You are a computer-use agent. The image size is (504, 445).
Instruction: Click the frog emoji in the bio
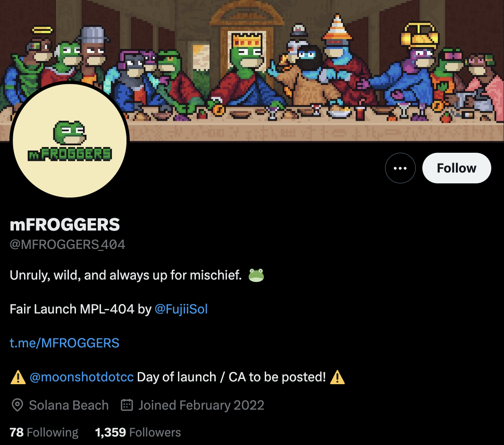(x=256, y=275)
